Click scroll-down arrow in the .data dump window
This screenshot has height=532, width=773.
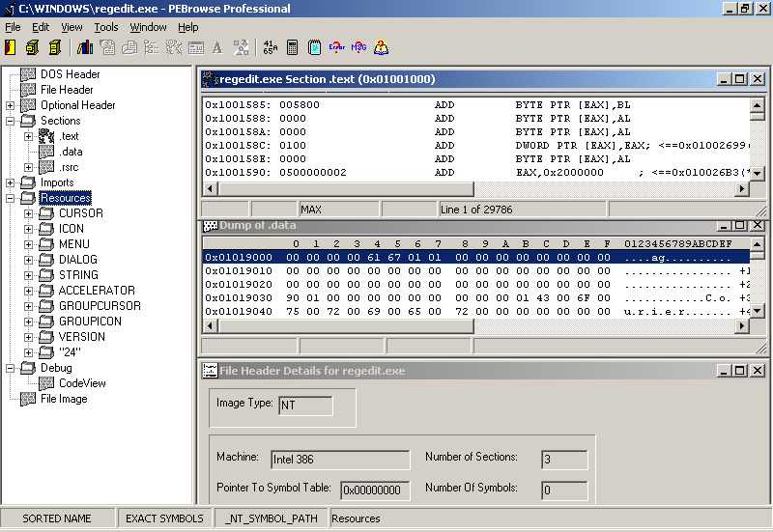point(758,310)
